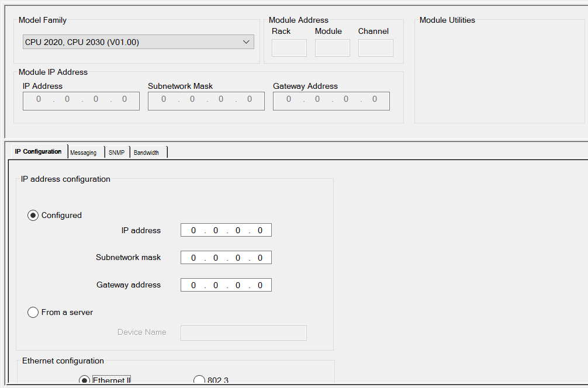Screen dimensions: 588x388
Task: Select the Configured radio button
Action: point(33,215)
